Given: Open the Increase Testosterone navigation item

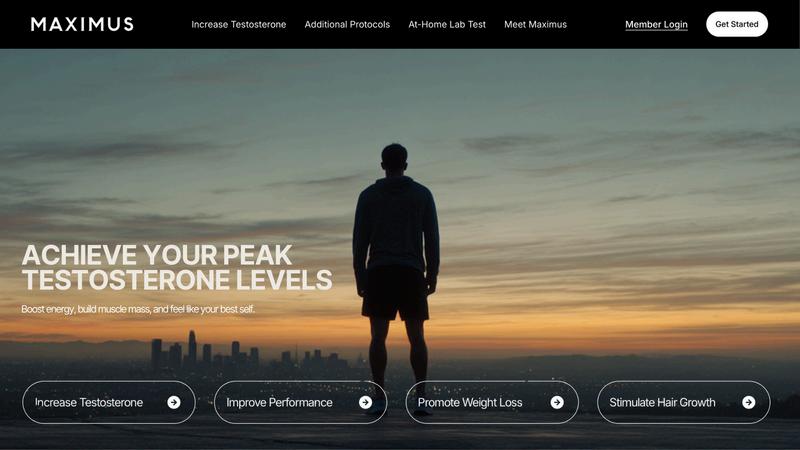Looking at the screenshot, I should [x=239, y=24].
